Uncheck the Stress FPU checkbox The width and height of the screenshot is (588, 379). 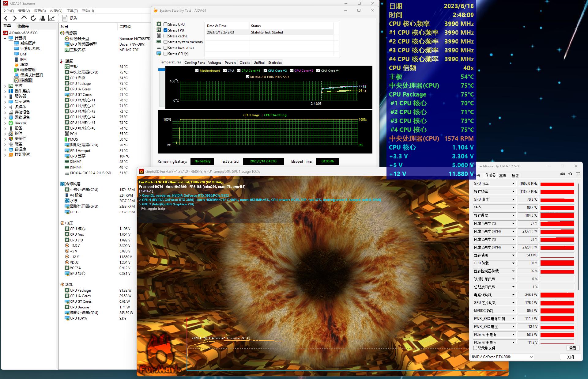click(x=165, y=30)
